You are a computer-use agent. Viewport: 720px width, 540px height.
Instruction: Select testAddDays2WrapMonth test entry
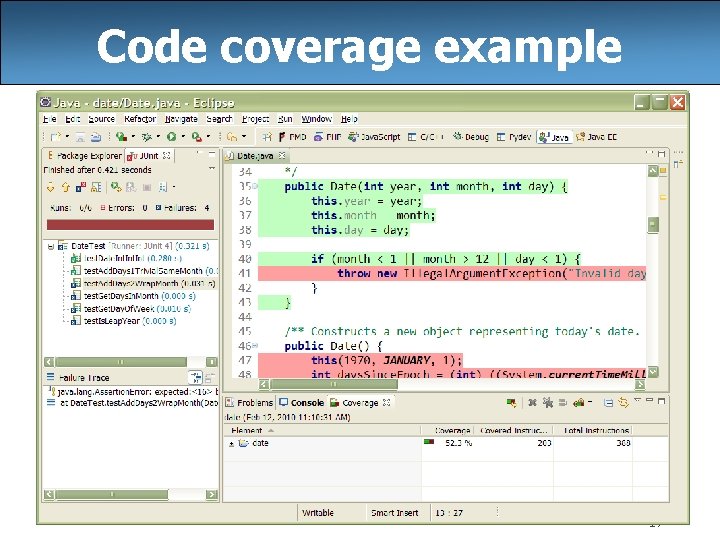tap(143, 284)
